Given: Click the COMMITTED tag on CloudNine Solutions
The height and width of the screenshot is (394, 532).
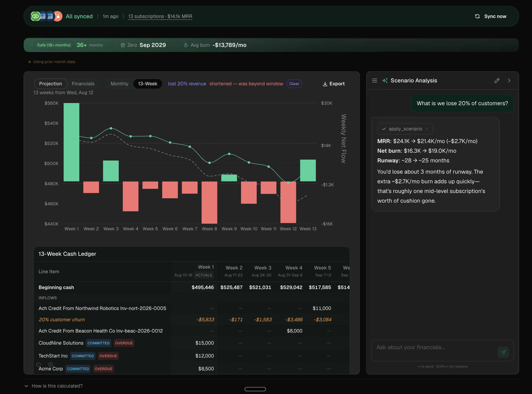Looking at the screenshot, I should 98,343.
